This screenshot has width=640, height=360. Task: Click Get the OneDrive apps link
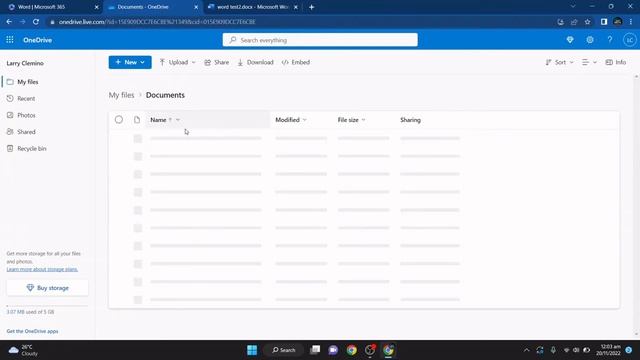pyautogui.click(x=32, y=331)
